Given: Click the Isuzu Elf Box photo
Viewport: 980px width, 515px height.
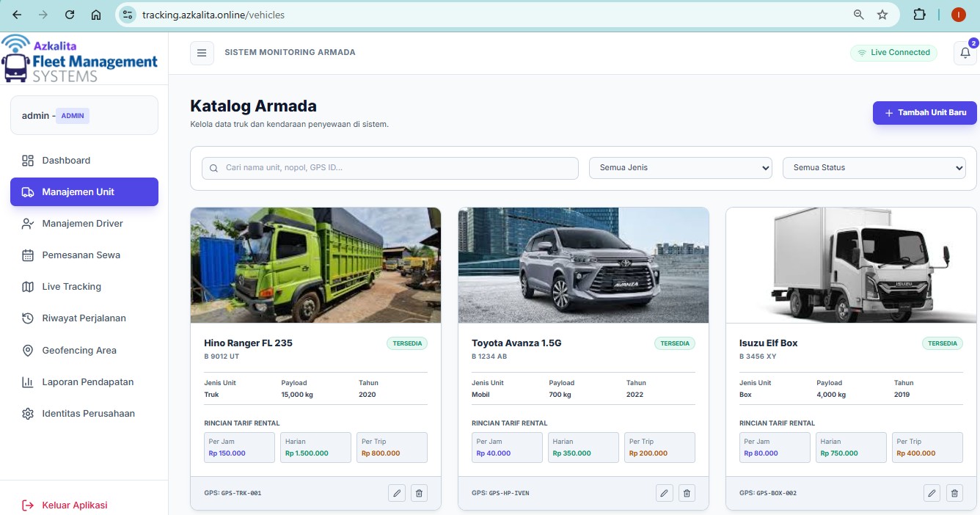Looking at the screenshot, I should pyautogui.click(x=851, y=265).
